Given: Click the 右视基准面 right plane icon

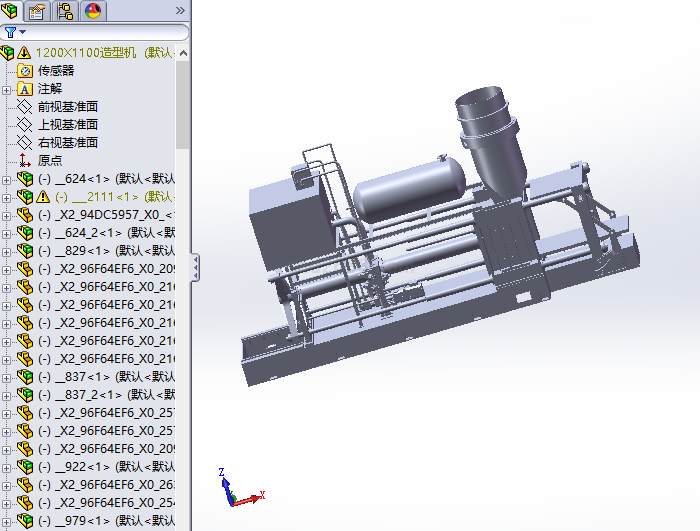Looking at the screenshot, I should 25,143.
